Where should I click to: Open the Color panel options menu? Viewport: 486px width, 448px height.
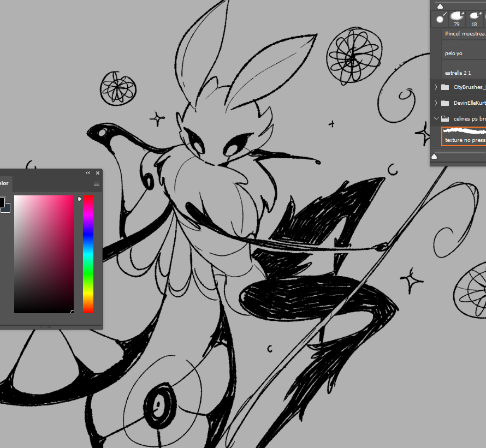pos(97,184)
